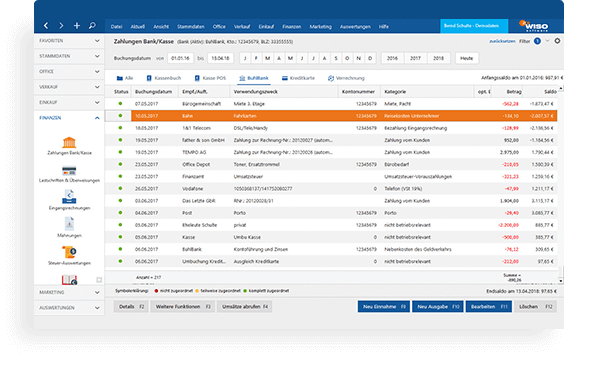Select year 2016 button

392,58
